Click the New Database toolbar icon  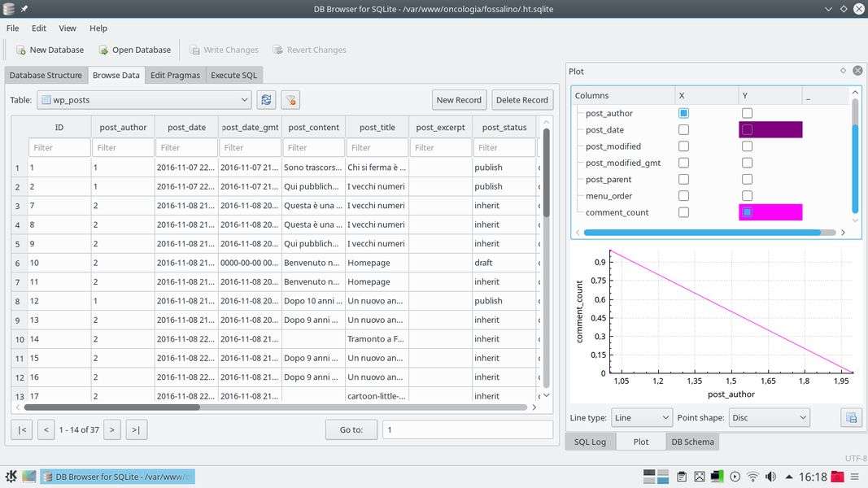21,50
